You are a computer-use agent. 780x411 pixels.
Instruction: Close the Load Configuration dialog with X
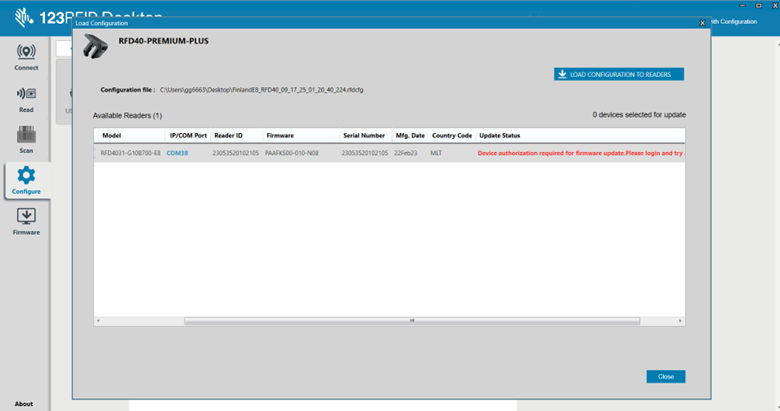(702, 23)
